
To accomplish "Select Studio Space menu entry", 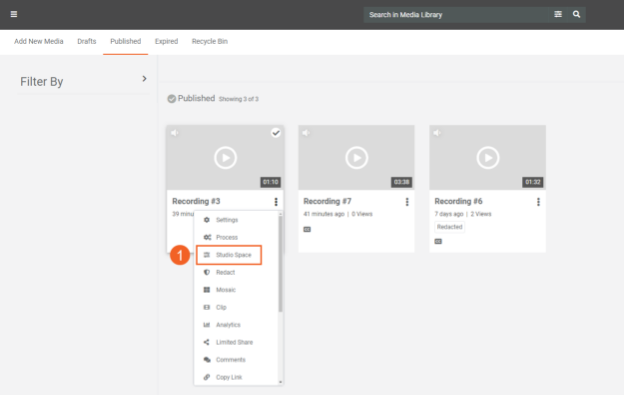I will pyautogui.click(x=229, y=255).
